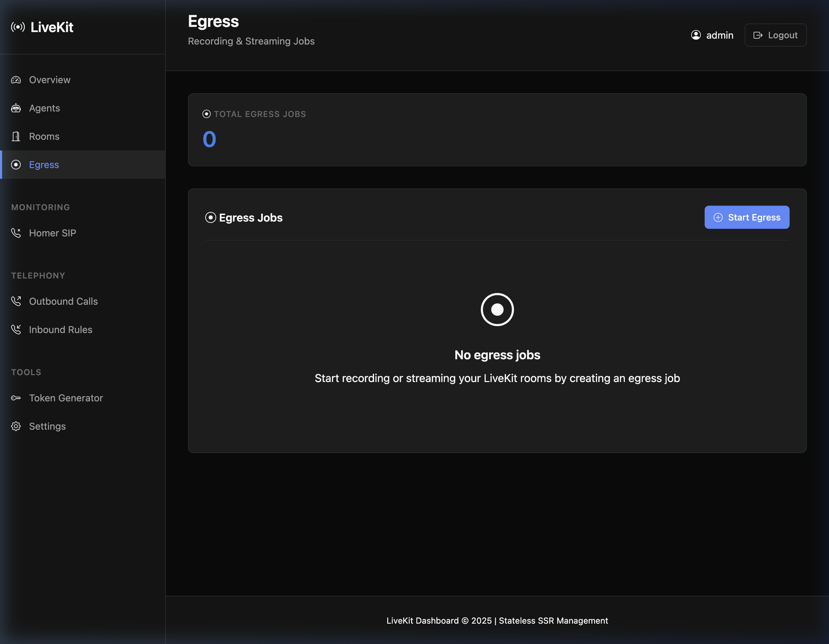Click the large record icon in empty state
829x644 pixels.
(497, 309)
